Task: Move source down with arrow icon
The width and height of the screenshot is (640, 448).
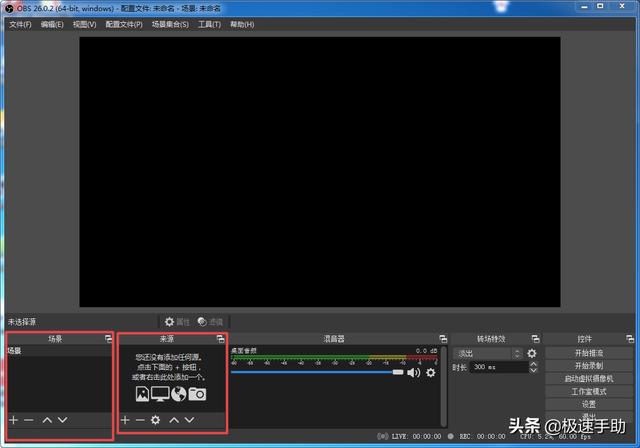Action: 189,420
